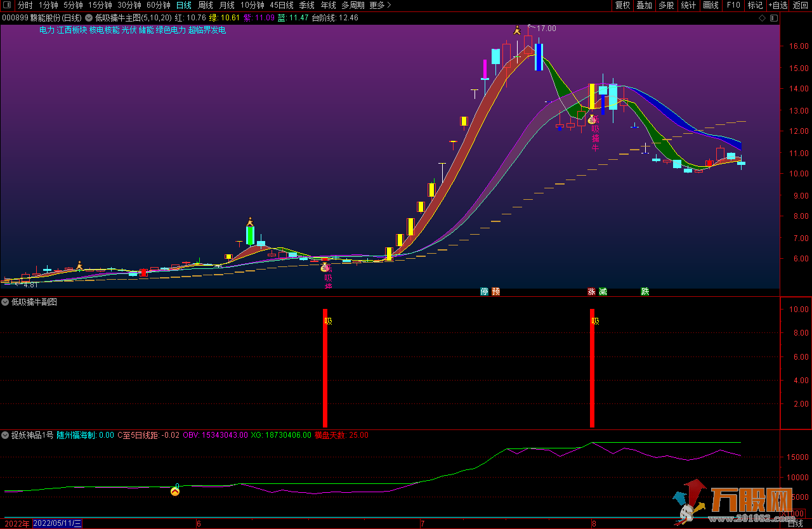This screenshot has width=812, height=529.
Task: Click the diamond icon at chart top-right
Action: click(x=762, y=18)
